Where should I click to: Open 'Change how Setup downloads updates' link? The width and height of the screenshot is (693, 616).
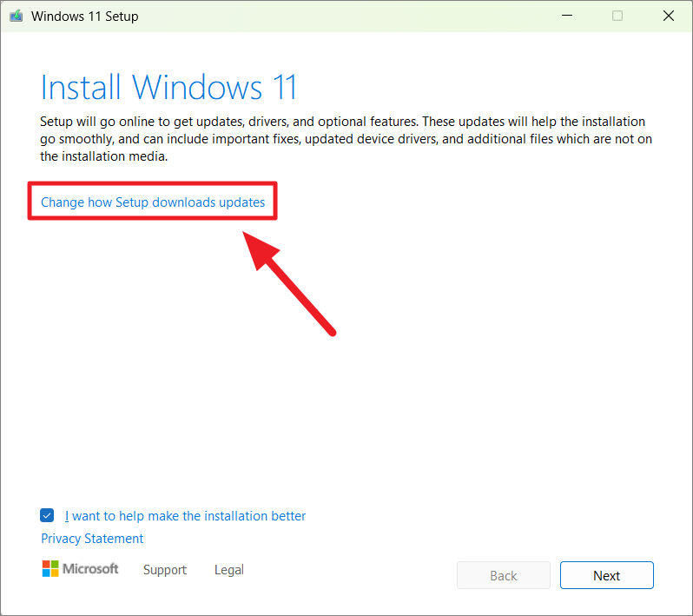153,202
